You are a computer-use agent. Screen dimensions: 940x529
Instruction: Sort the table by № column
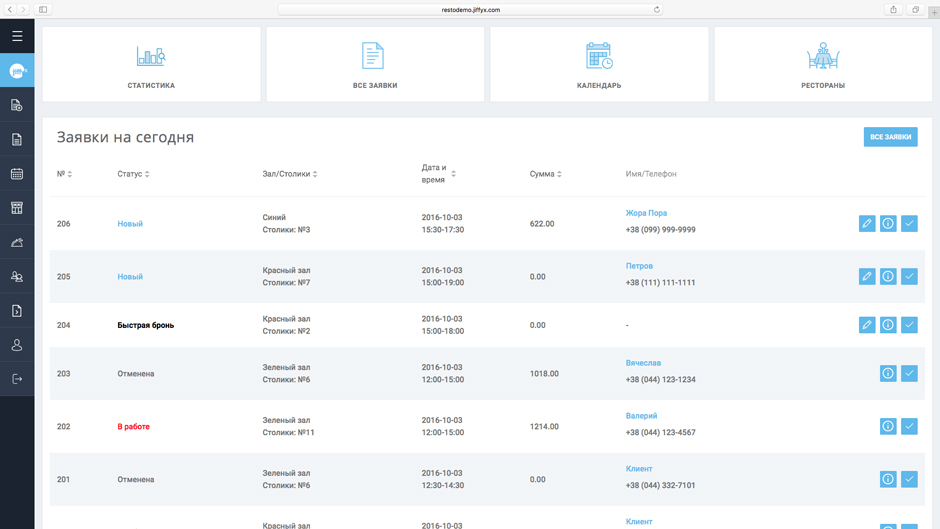64,174
